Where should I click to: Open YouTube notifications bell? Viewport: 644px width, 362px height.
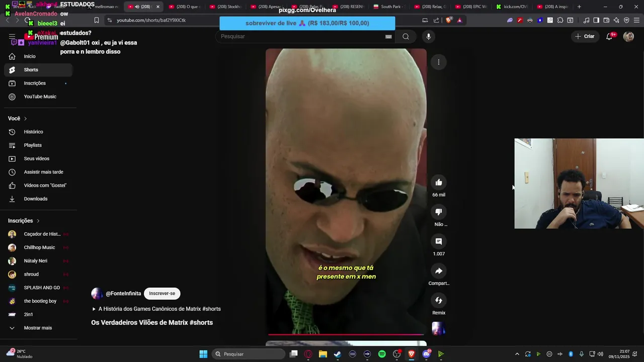(x=609, y=36)
